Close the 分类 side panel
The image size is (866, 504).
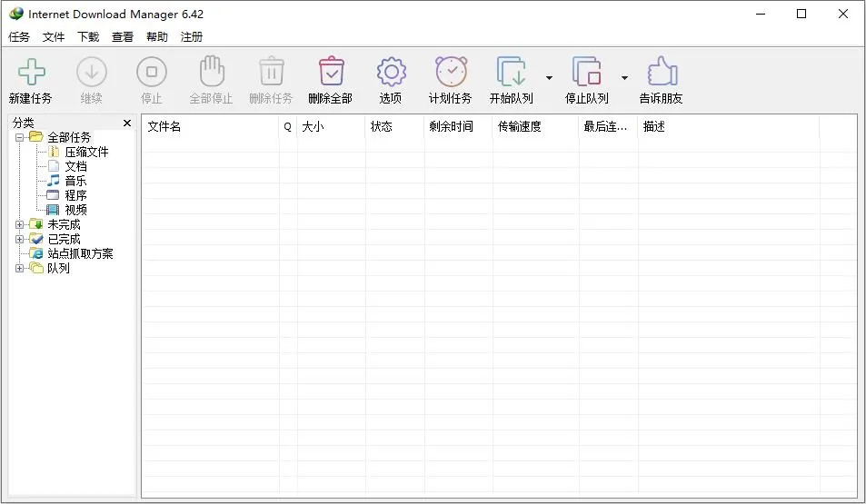pos(127,123)
